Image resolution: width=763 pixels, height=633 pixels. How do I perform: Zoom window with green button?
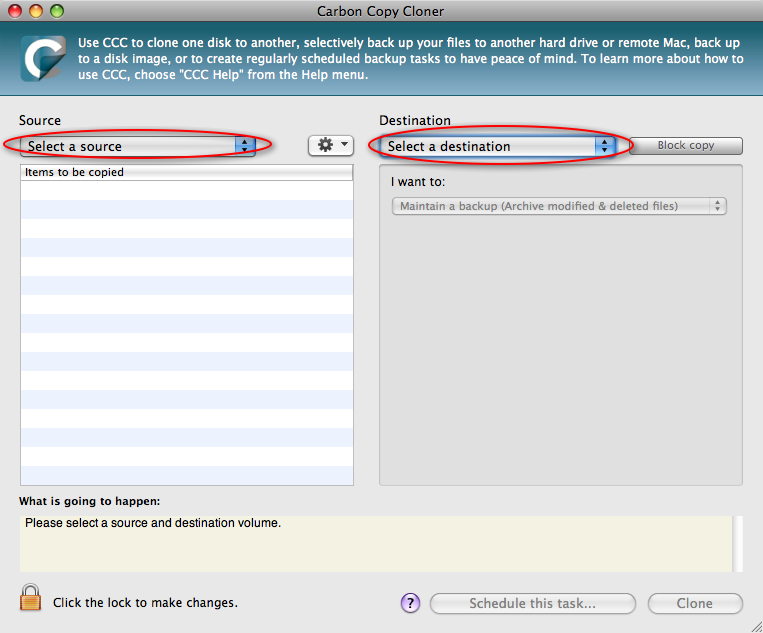point(57,11)
